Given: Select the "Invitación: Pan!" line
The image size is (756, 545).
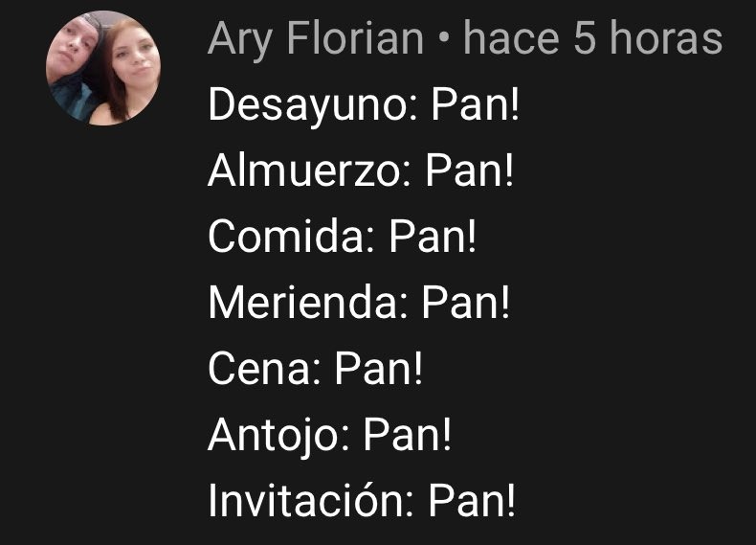Looking at the screenshot, I should pyautogui.click(x=362, y=501).
